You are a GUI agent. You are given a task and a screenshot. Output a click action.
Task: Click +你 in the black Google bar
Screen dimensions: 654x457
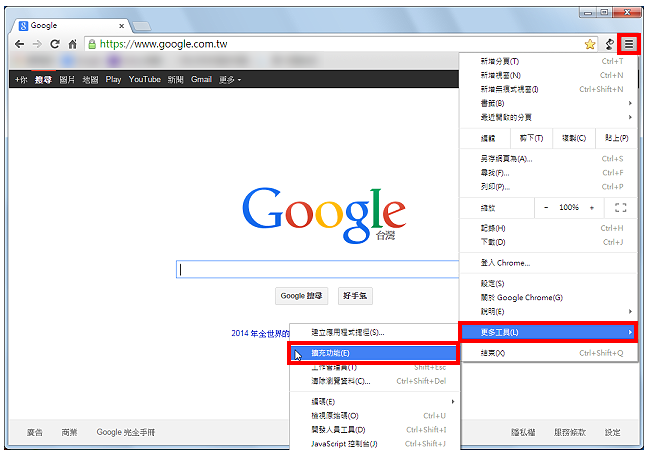click(x=21, y=80)
